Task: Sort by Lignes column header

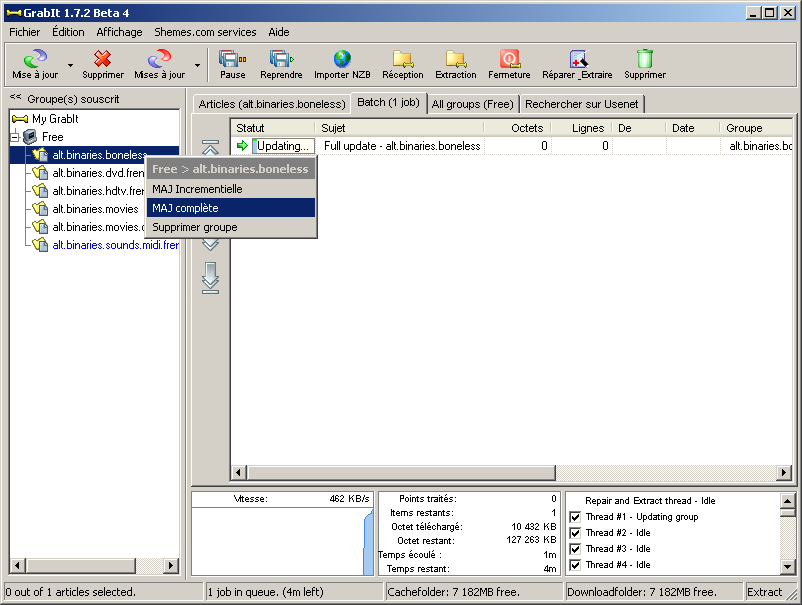Action: [582, 128]
